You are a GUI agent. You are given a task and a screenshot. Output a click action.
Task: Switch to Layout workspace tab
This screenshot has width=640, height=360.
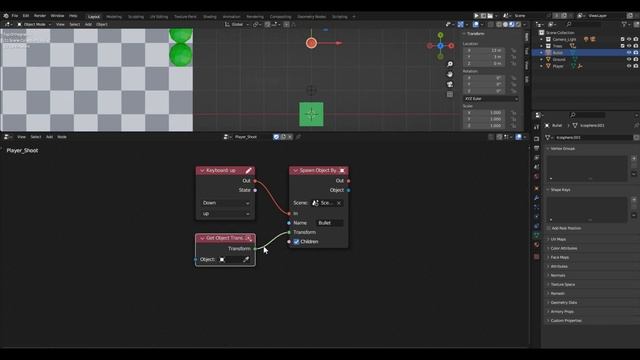pyautogui.click(x=94, y=17)
